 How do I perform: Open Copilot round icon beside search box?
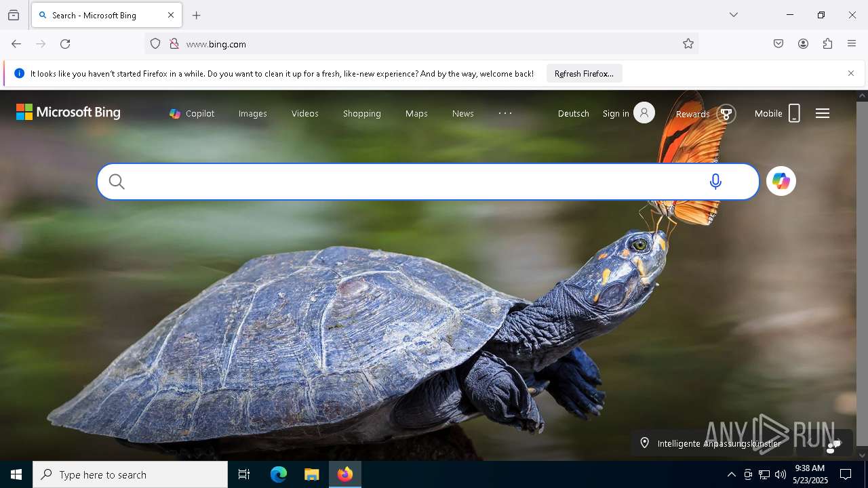pyautogui.click(x=781, y=181)
